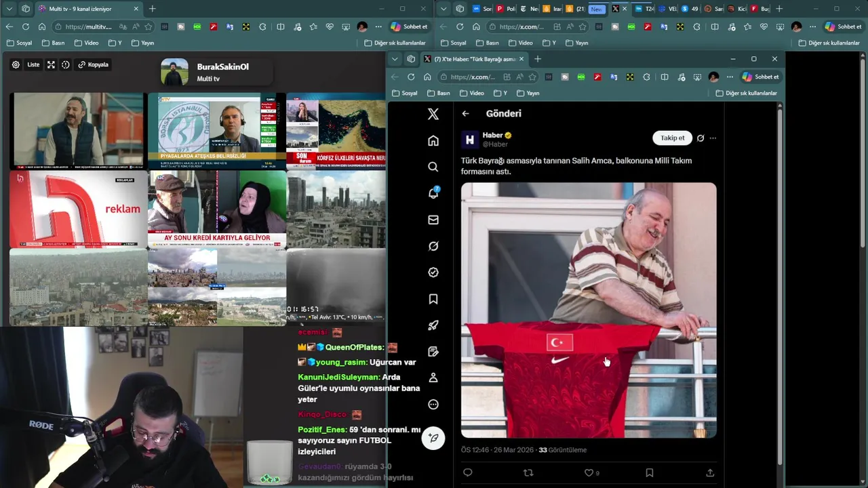Open a new tab in Multi tv window

(152, 9)
